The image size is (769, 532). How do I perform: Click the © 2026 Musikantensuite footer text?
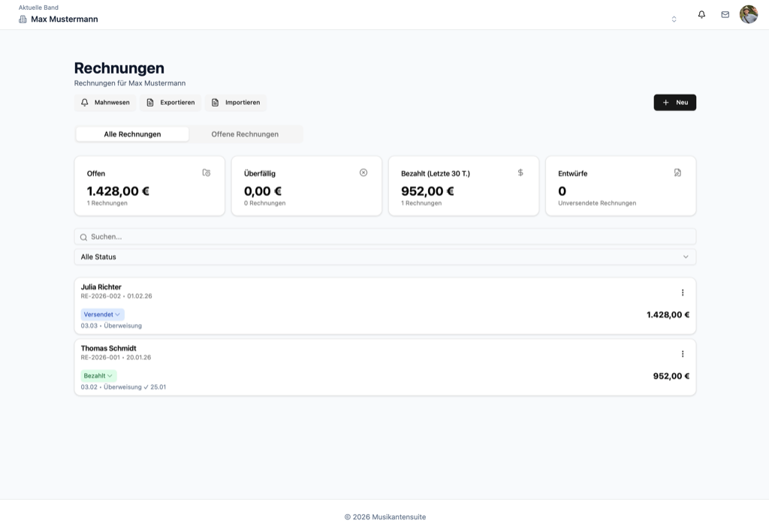coord(385,517)
